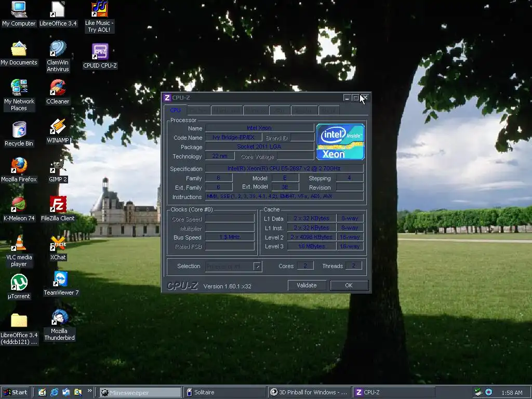532x399 pixels.
Task: Select the µTorrent desktop shortcut
Action: click(x=19, y=287)
